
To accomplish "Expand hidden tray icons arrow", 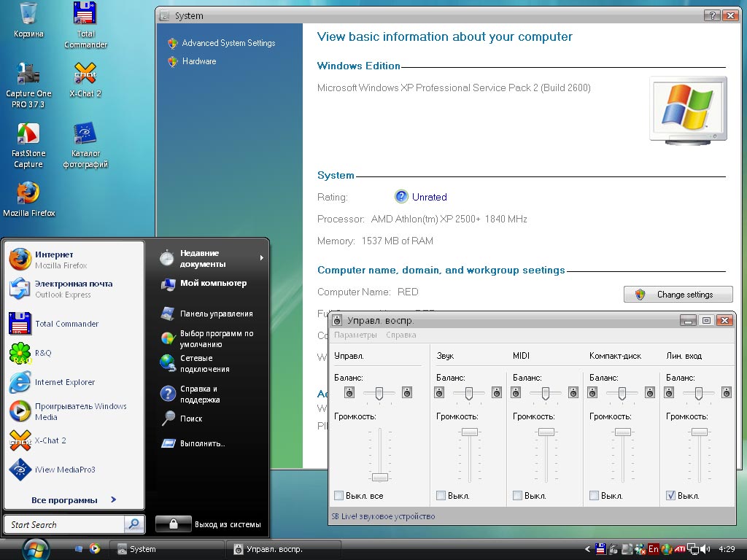I will pos(587,549).
